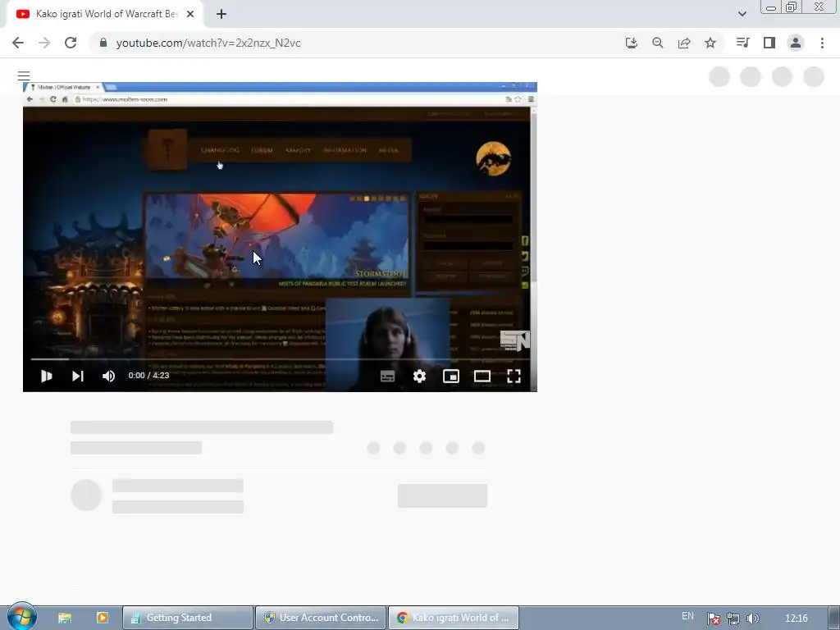Open zoom level indicator
The image size is (840, 630).
pos(658,43)
